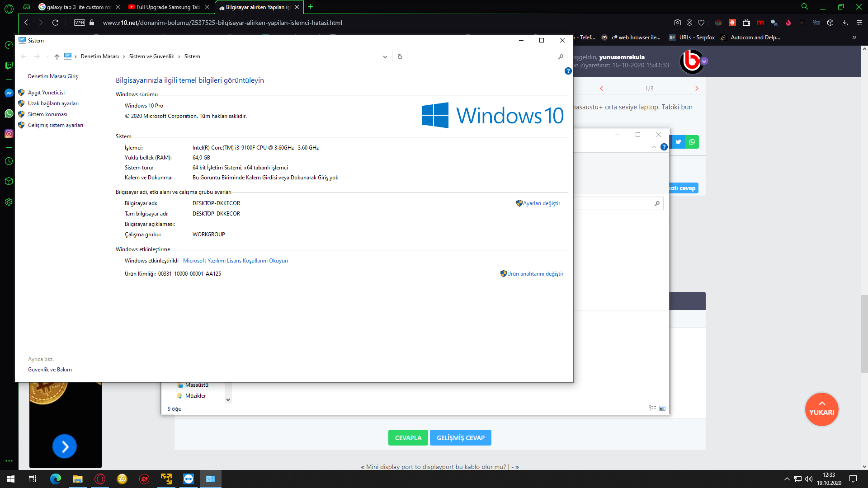Open Sistem koruması settings
Screen dimensions: 868x488
(47, 114)
